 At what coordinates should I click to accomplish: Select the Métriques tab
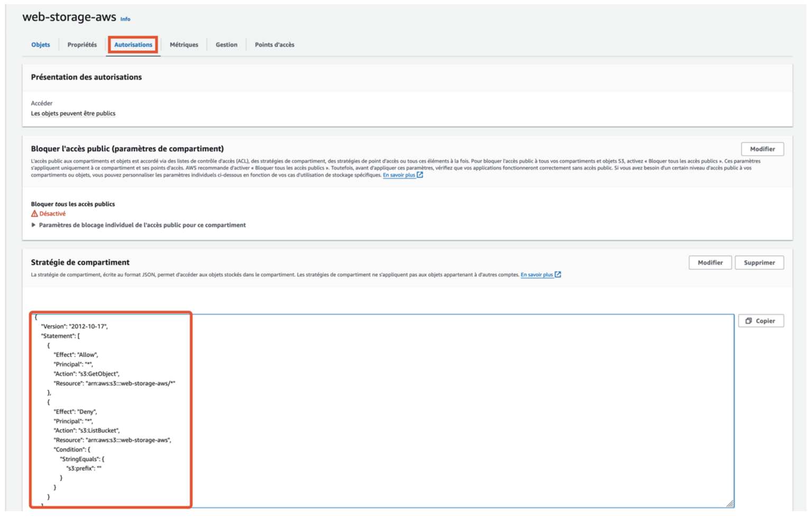(x=184, y=44)
